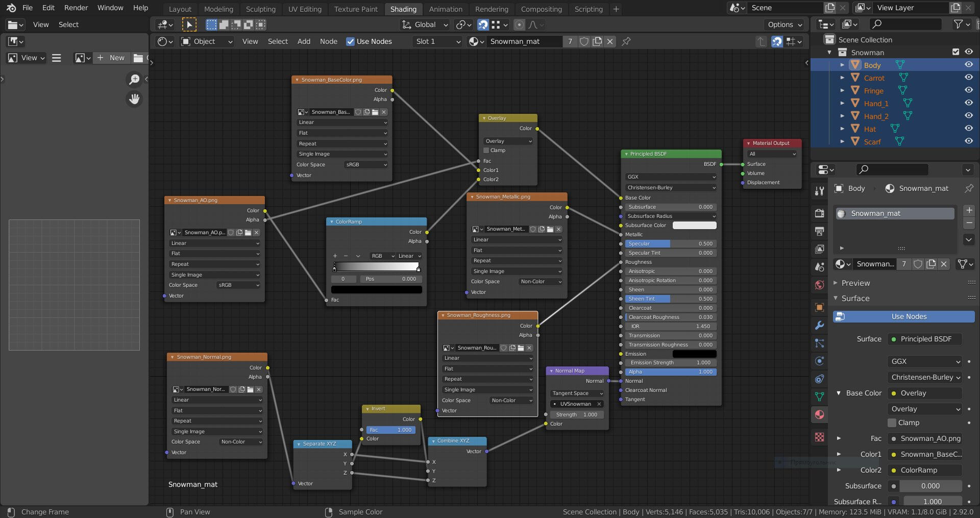Toggle the Use Nodes checkbox in header

350,41
